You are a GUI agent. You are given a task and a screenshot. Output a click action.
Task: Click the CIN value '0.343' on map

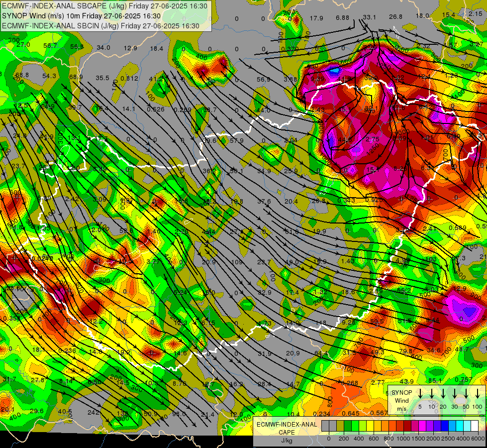[x=346, y=201]
